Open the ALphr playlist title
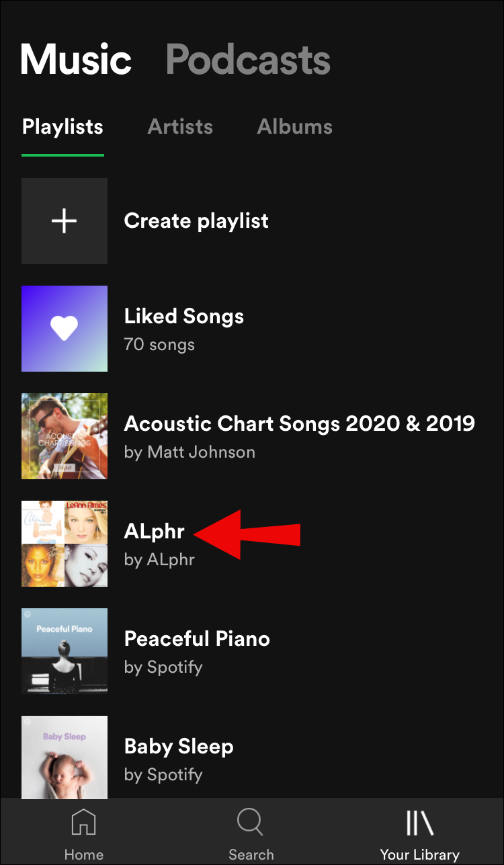Screen dimensions: 504x865 [x=155, y=532]
